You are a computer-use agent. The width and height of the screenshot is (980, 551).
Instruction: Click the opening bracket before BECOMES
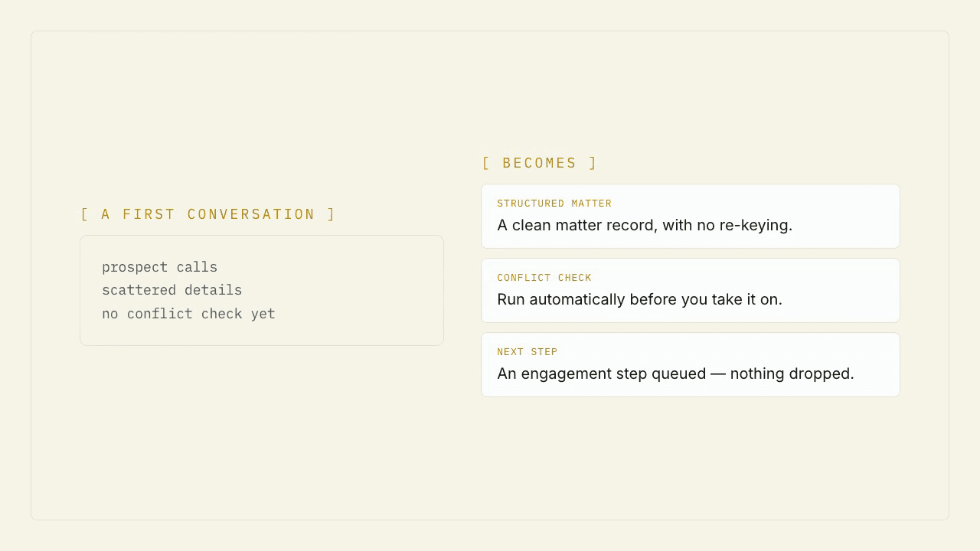pyautogui.click(x=485, y=163)
